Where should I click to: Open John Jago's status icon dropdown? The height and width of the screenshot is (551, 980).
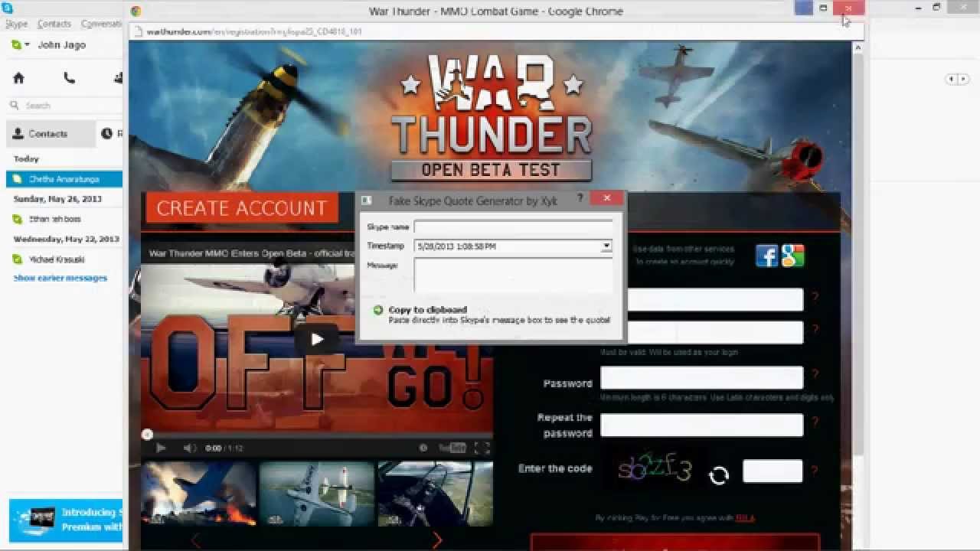[x=20, y=45]
